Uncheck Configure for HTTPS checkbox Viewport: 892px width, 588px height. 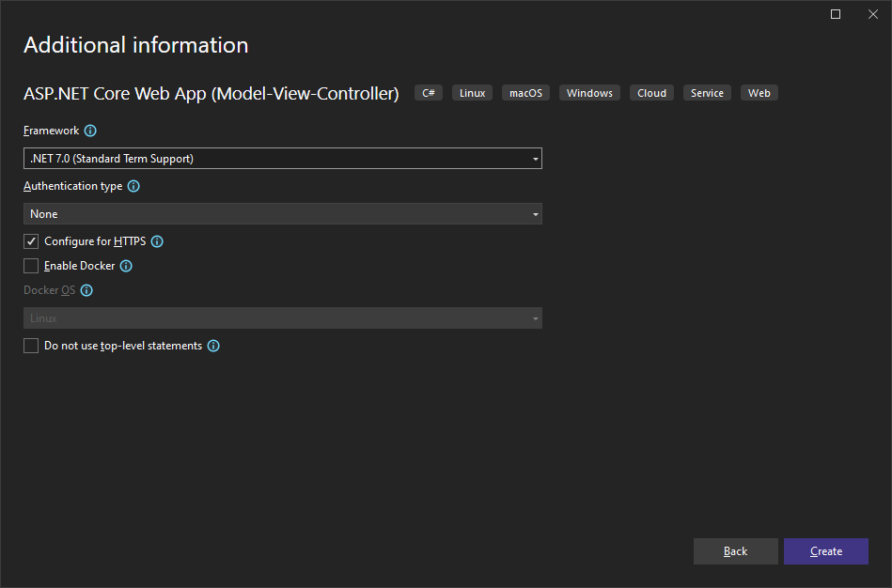click(x=31, y=241)
